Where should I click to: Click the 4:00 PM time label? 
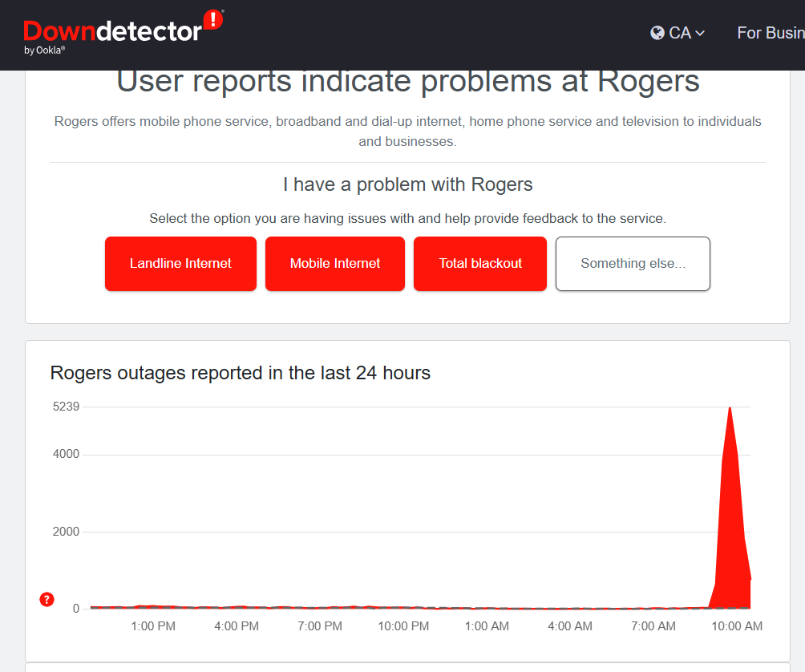[x=237, y=626]
